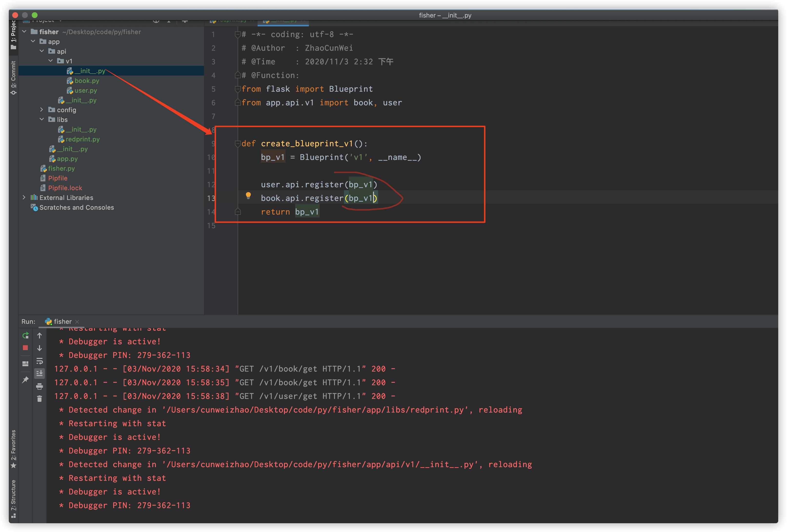
Task: Print the console output
Action: click(x=40, y=386)
